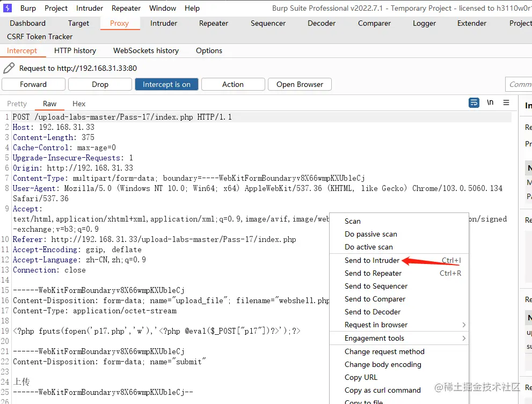The image size is (532, 404).
Task: Click the PHP fputs payload line
Action: [x=156, y=331]
